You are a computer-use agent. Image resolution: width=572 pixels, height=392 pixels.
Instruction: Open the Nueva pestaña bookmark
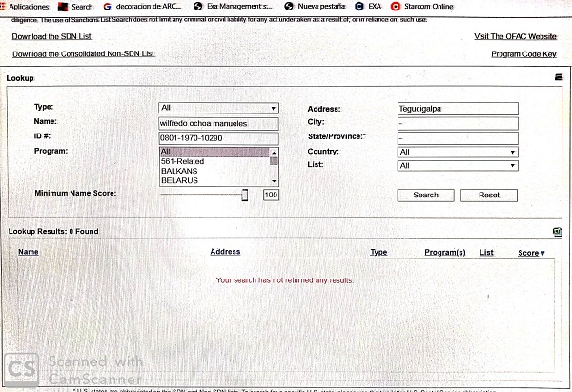[x=315, y=7]
